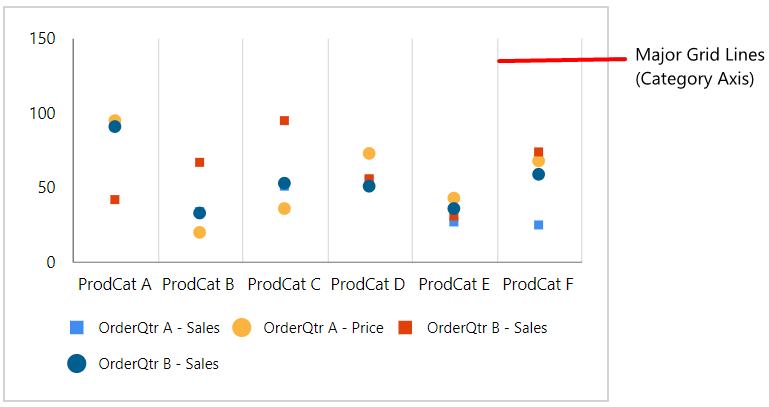Click the red square OrderQtr B - Sales legend marker

(x=405, y=328)
